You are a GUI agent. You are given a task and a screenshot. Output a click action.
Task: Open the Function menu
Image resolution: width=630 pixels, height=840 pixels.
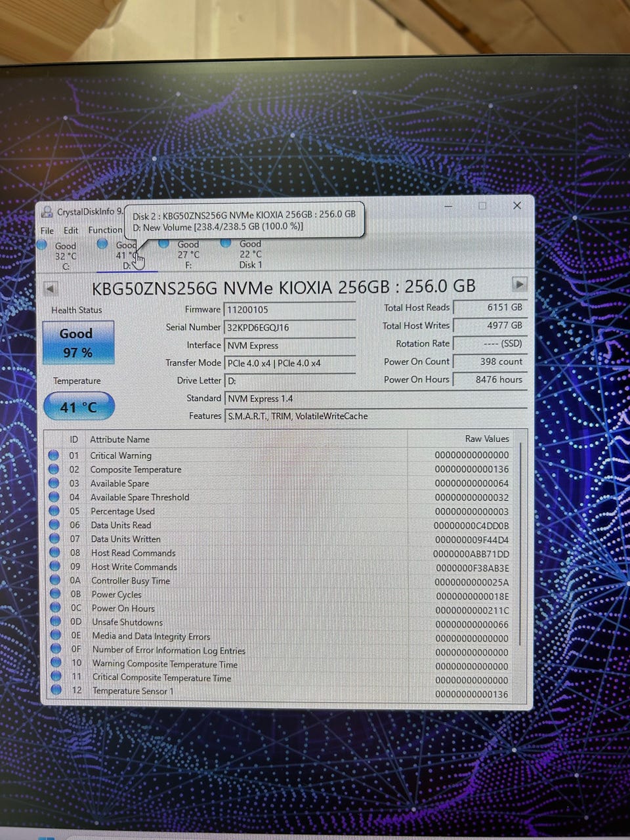106,230
